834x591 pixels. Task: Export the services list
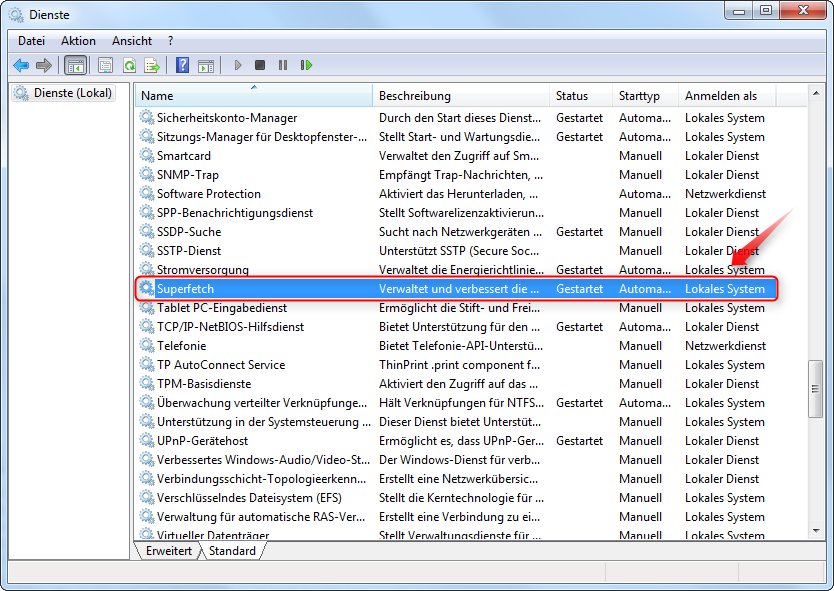[153, 65]
